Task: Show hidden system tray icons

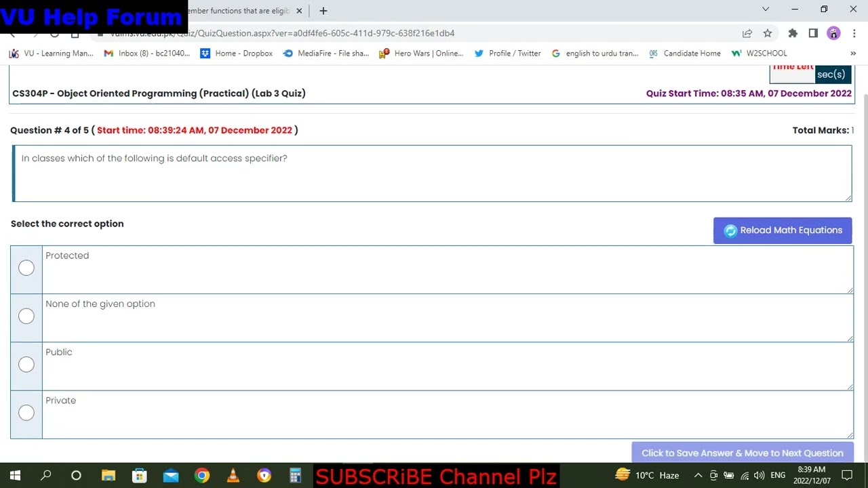Action: 698,476
